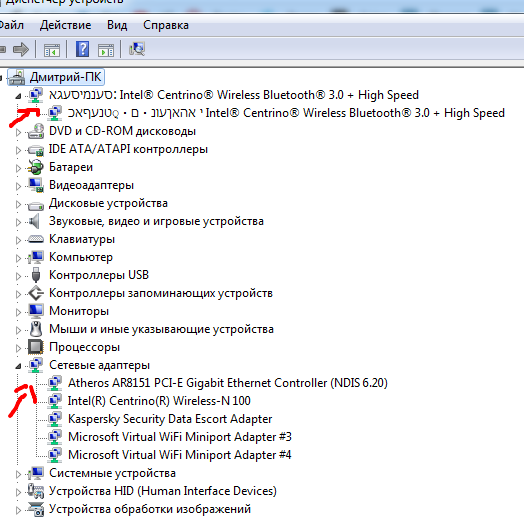Select Intel(R) Centrino(R) Wireless-N 100
This screenshot has width=524, height=528.
coord(159,401)
